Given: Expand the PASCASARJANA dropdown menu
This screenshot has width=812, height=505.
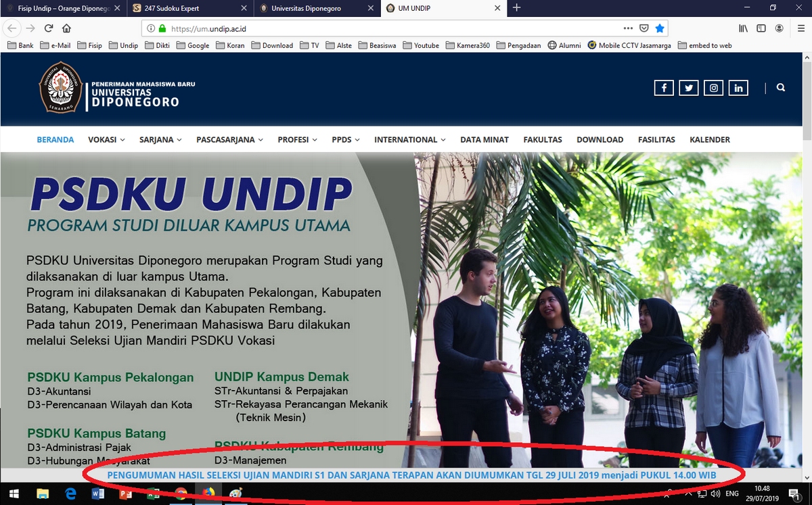Looking at the screenshot, I should click(x=229, y=140).
